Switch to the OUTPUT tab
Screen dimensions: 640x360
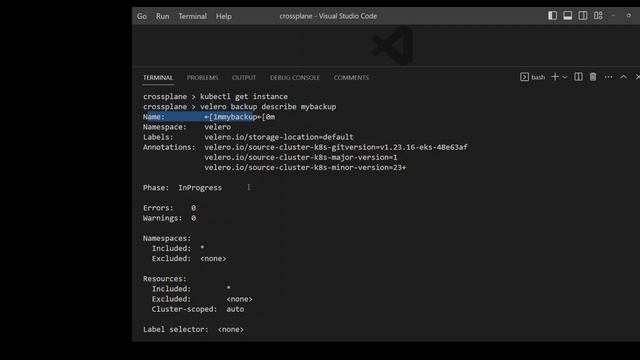pos(244,78)
